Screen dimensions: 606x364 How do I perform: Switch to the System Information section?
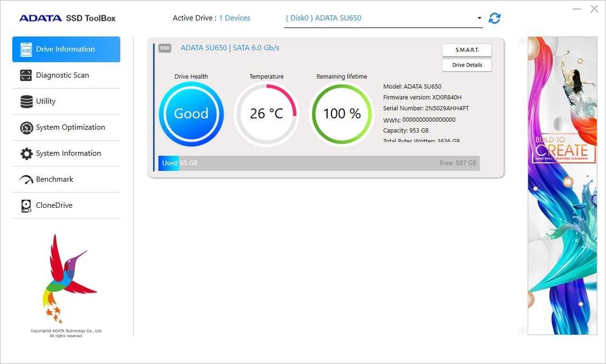click(66, 153)
